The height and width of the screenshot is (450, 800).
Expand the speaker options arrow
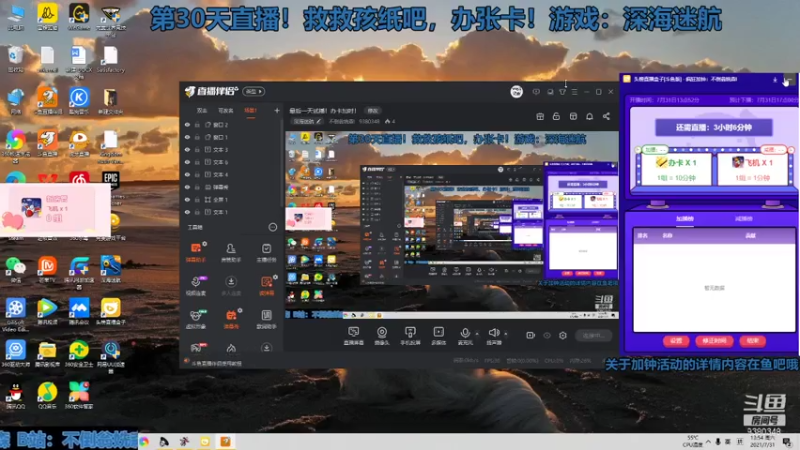(x=506, y=334)
